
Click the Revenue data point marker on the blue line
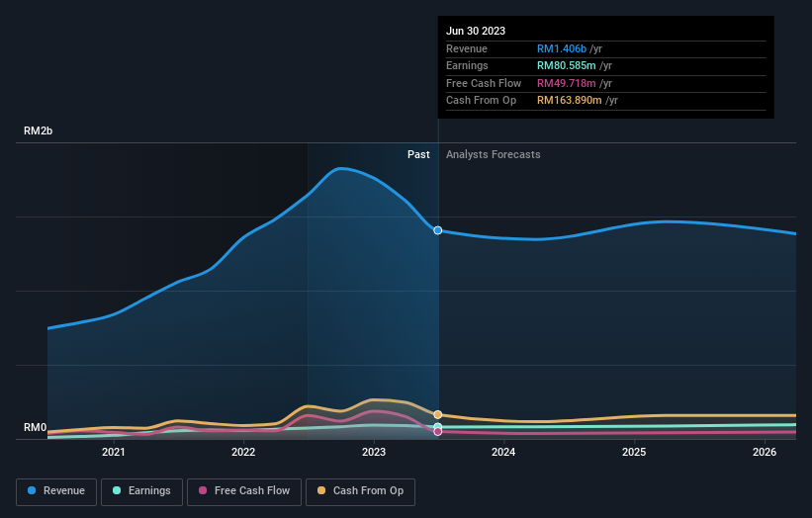pos(437,230)
